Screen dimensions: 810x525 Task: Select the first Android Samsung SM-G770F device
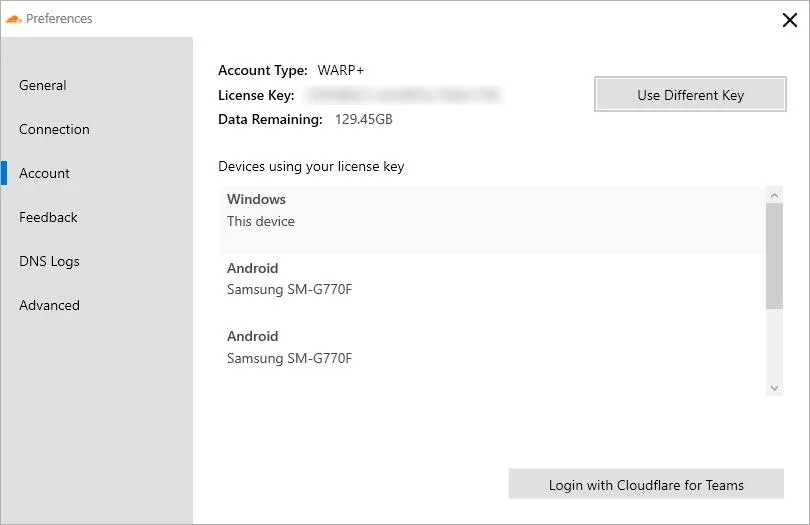point(490,280)
